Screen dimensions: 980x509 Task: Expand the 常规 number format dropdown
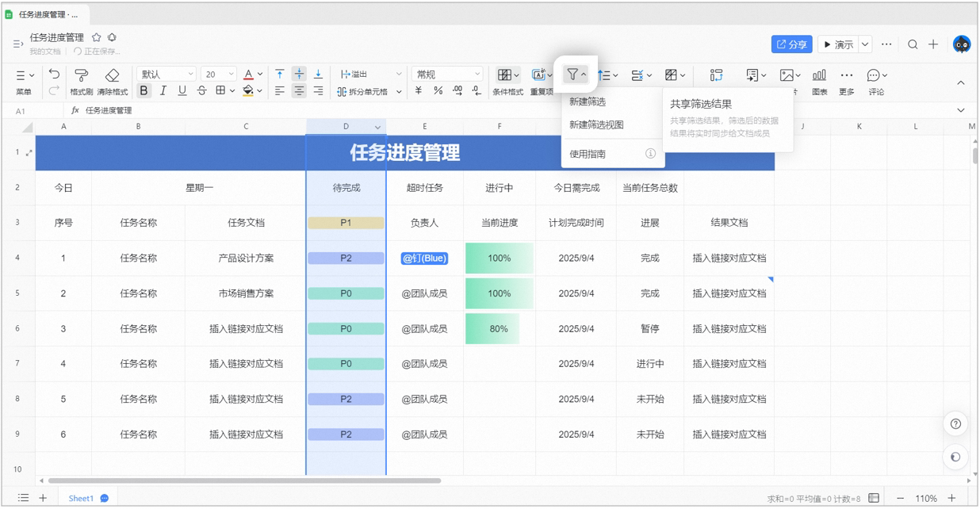[447, 74]
